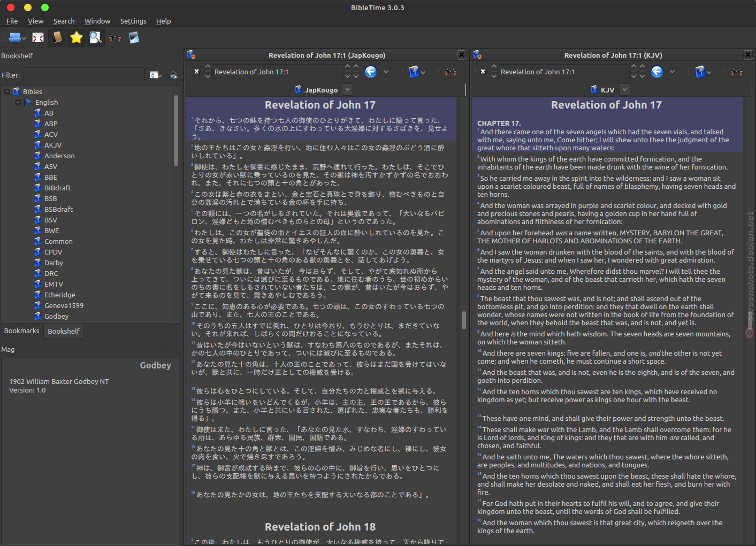This screenshot has width=756, height=546.
Task: Clear the KJV reference field
Action: (483, 72)
